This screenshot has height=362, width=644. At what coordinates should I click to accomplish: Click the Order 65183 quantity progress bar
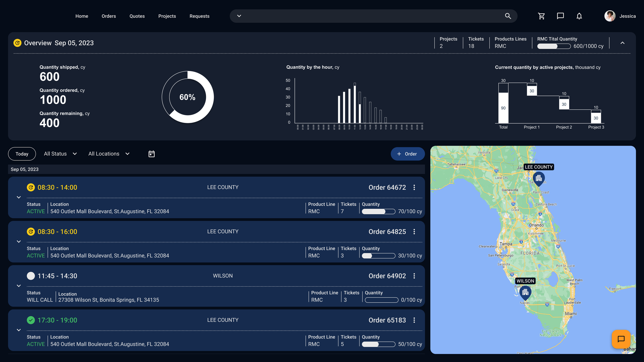point(378,344)
